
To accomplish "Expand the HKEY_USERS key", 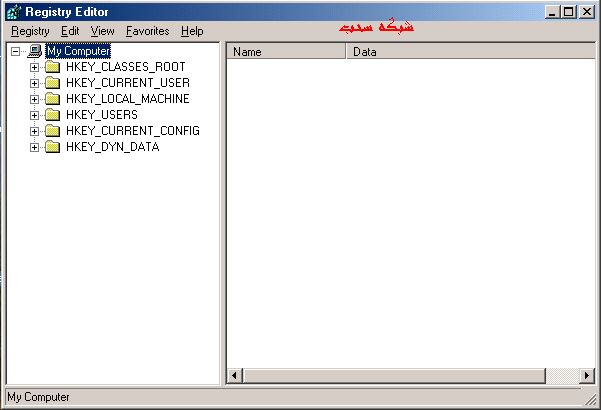I will (34, 115).
